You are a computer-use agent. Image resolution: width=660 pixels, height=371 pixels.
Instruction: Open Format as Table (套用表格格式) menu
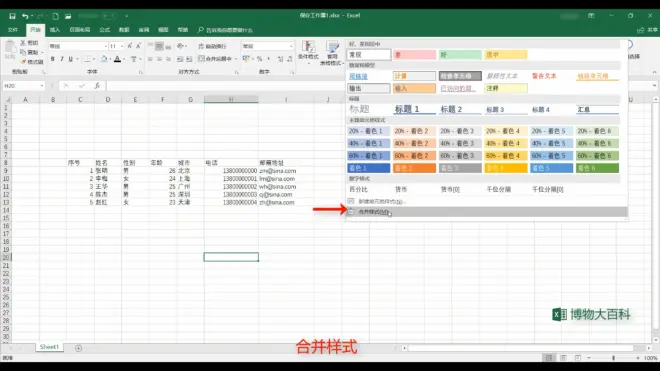click(x=332, y=53)
